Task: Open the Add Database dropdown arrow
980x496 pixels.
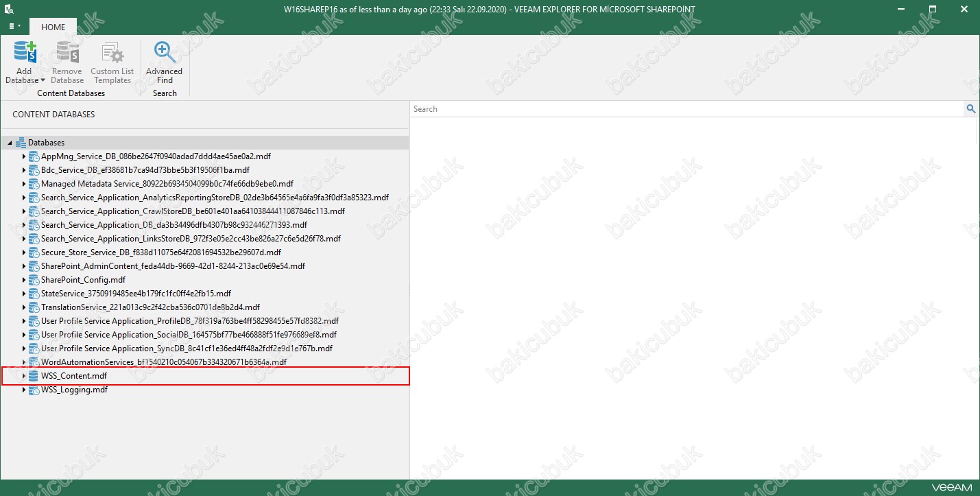Action: coord(43,81)
